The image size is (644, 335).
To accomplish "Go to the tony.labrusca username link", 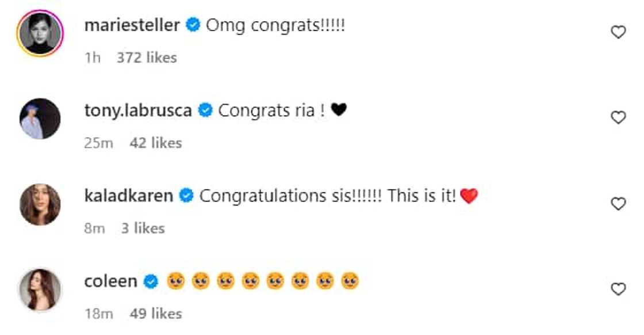I will 138,111.
